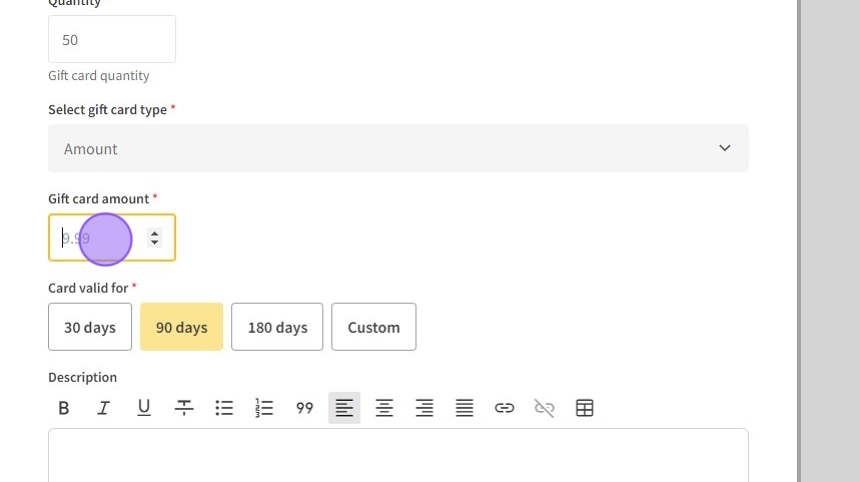The width and height of the screenshot is (860, 482).
Task: Apply strikethrough formatting
Action: tap(184, 408)
